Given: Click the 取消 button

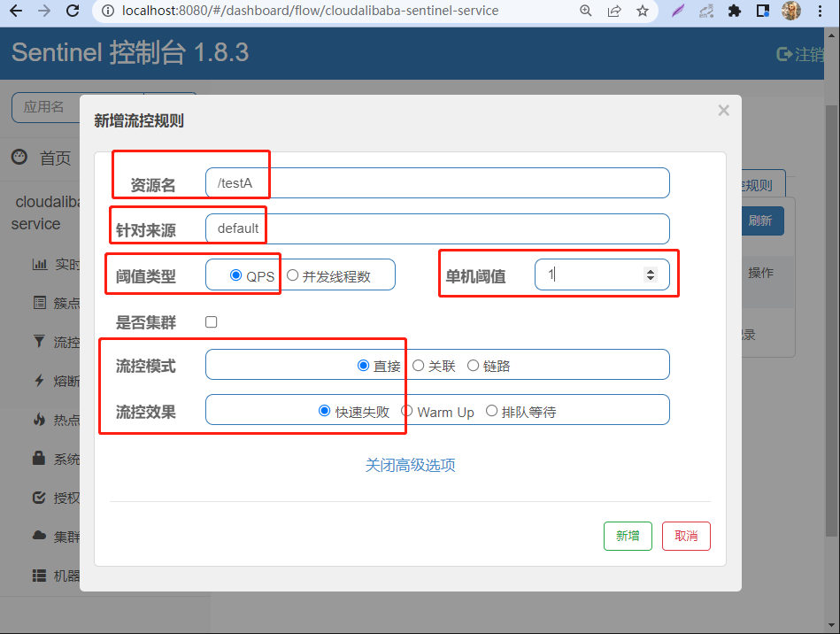Looking at the screenshot, I should [x=686, y=536].
